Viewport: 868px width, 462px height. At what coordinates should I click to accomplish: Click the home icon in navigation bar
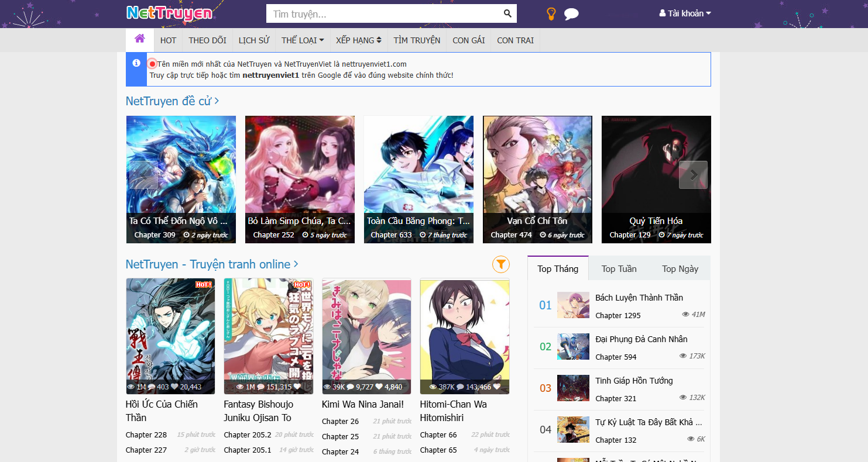[140, 39]
